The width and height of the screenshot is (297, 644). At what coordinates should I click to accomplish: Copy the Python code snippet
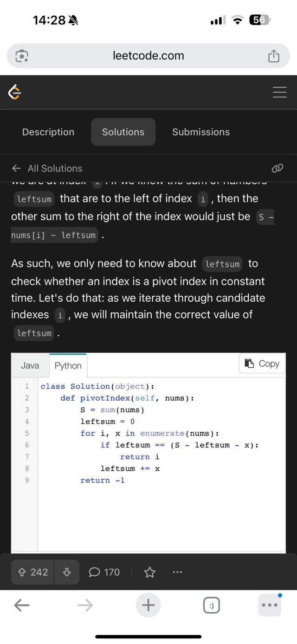[x=262, y=364]
